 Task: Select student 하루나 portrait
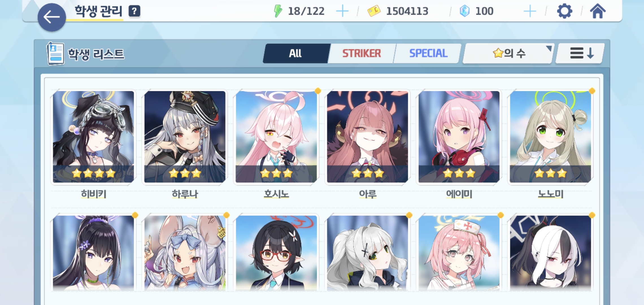click(185, 137)
